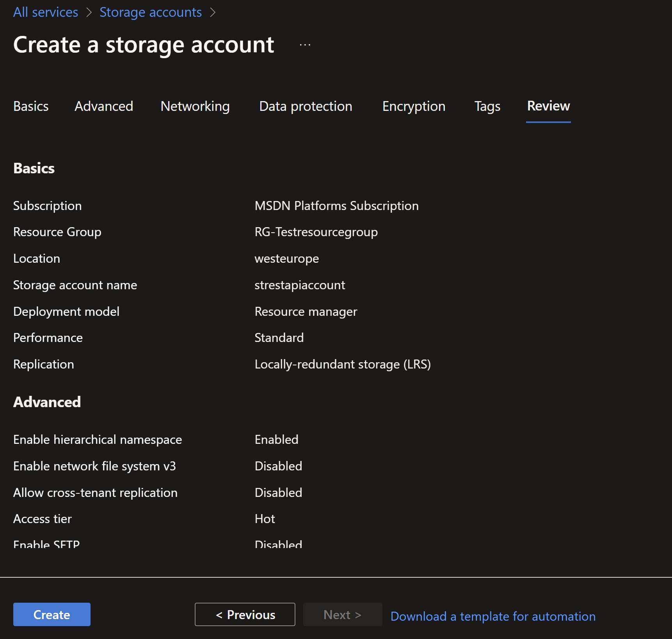Switch to Data protection tab
The height and width of the screenshot is (639, 672).
pos(306,106)
